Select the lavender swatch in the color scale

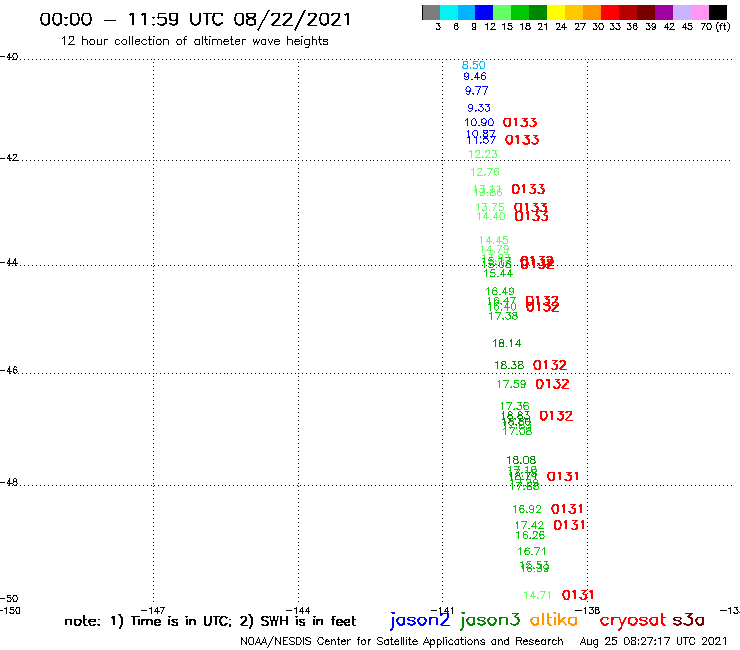point(682,12)
